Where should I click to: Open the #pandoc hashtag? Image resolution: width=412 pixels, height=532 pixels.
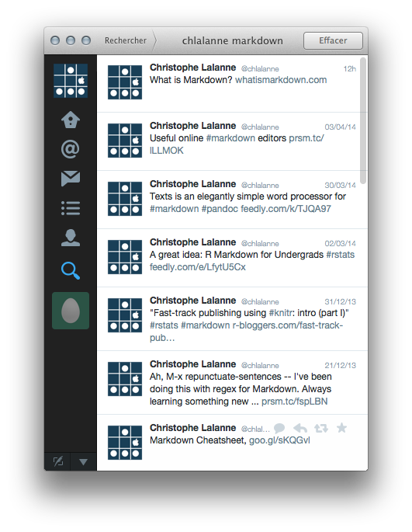tap(220, 209)
